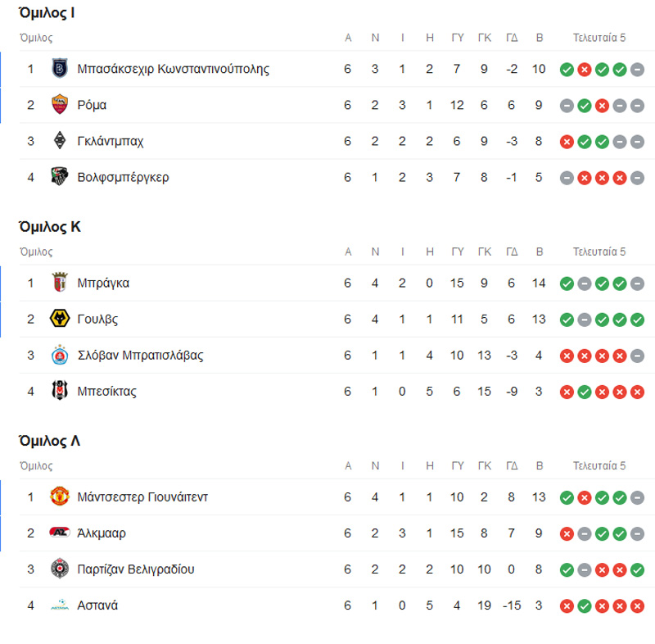
Task: Click the Astana club logo icon
Action: click(x=59, y=605)
